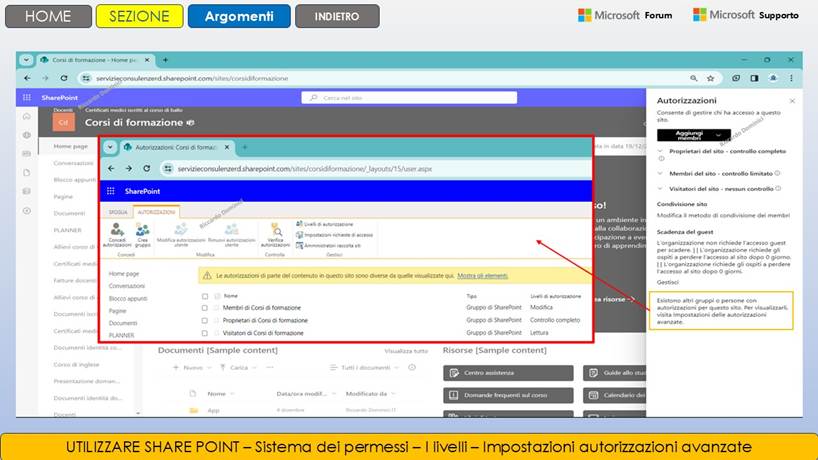This screenshot has height=460, width=818.
Task: Click the Centro assistenza button
Action: 508,373
